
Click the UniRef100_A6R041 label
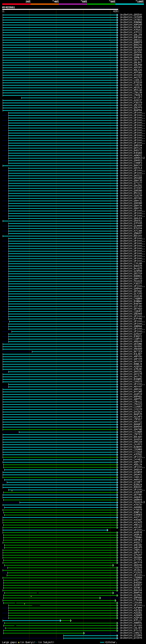pos(131,389)
